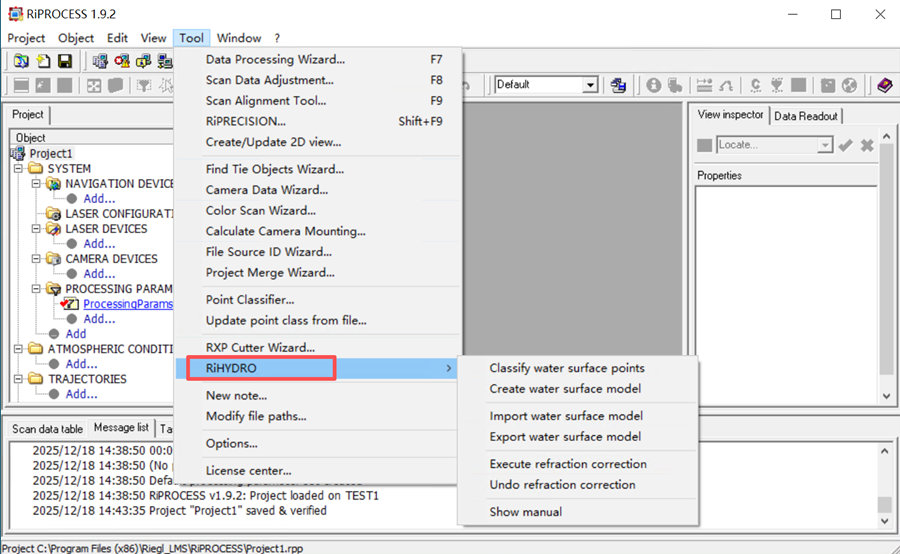
Task: Click Add link under TRAJECTORIES
Action: (82, 394)
